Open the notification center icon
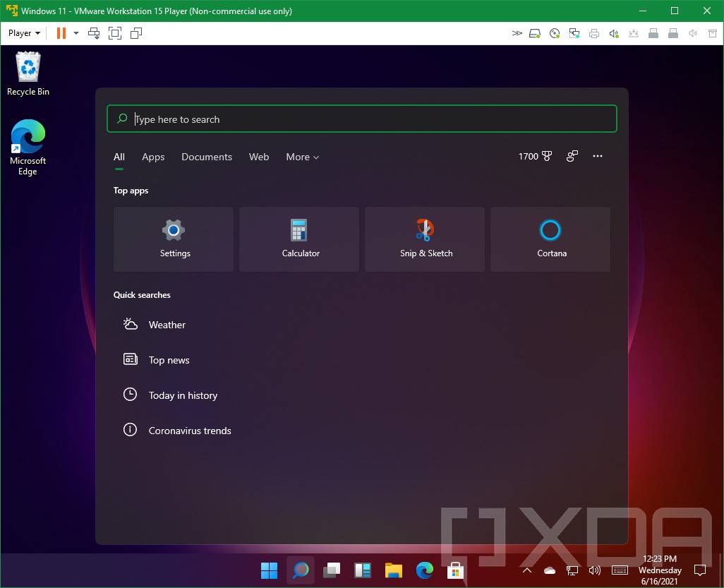Viewport: 724px width, 588px height. tap(700, 571)
